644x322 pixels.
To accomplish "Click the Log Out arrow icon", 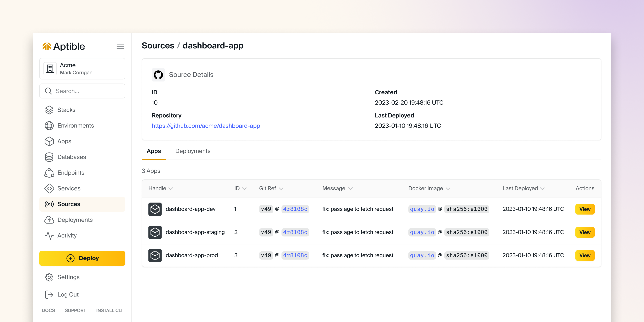I will point(49,294).
